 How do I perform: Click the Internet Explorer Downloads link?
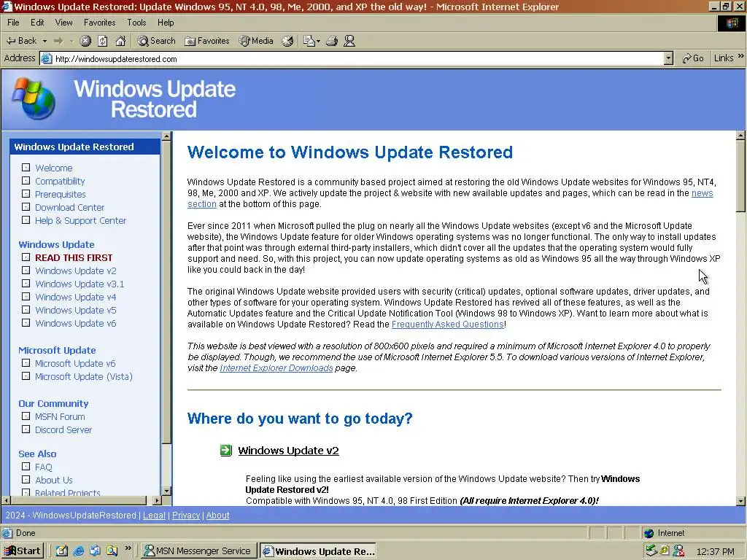pyautogui.click(x=276, y=368)
